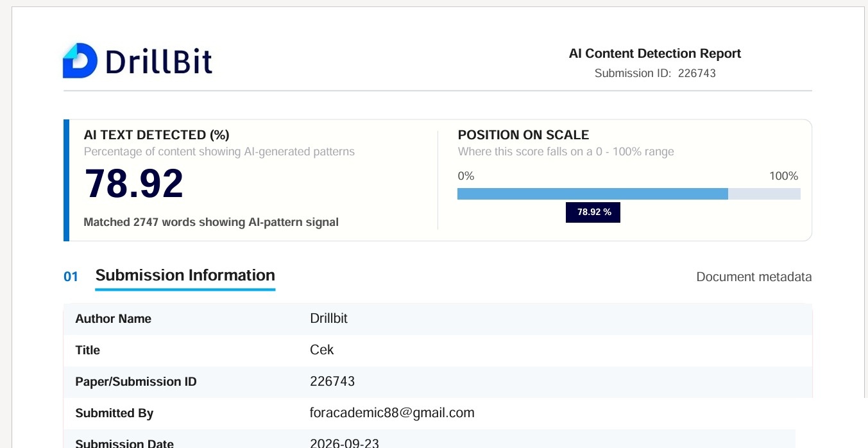Click the dark '78.92 %' badge under the bar
This screenshot has height=448, width=868.
point(593,212)
